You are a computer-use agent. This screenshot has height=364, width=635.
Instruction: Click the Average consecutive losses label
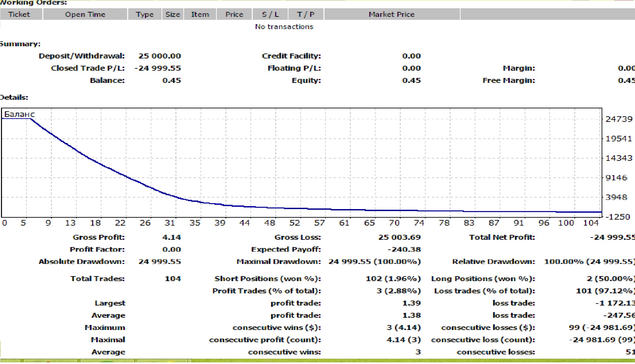click(x=496, y=352)
